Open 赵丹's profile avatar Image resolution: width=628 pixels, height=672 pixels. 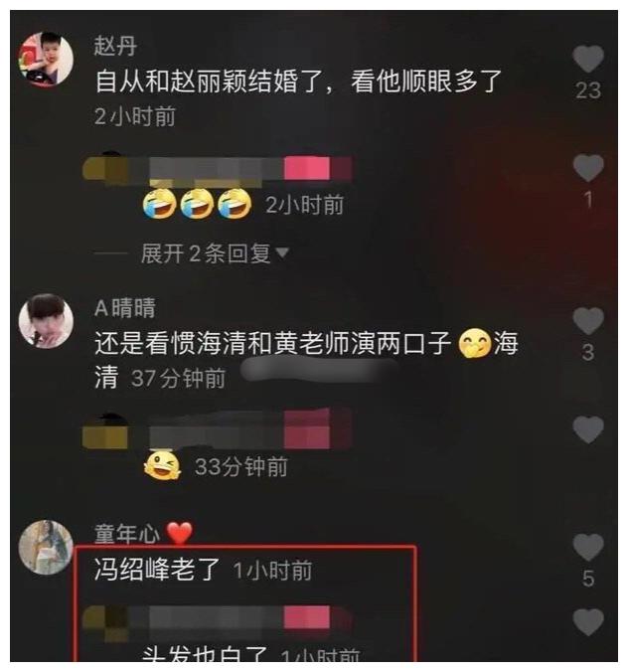point(46,60)
